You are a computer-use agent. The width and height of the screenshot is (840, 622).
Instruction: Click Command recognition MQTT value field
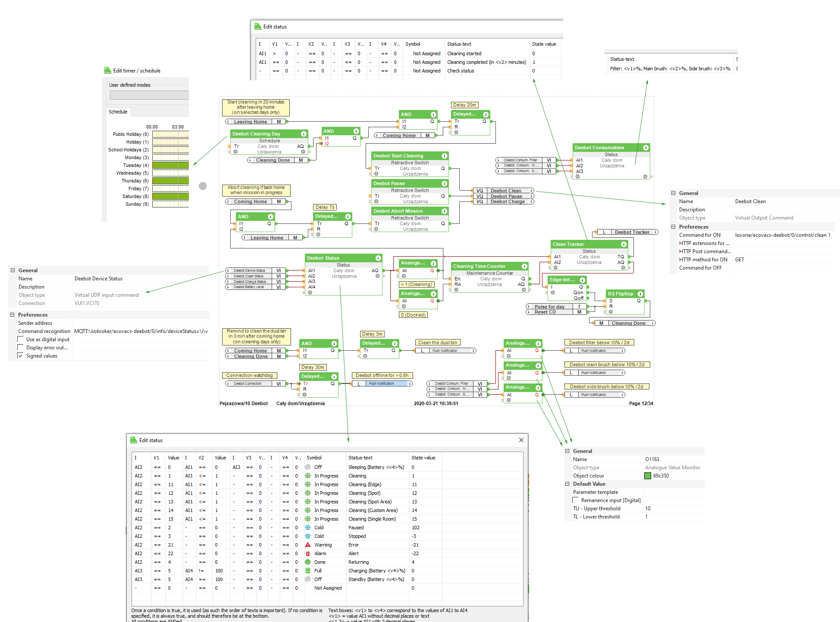141,331
